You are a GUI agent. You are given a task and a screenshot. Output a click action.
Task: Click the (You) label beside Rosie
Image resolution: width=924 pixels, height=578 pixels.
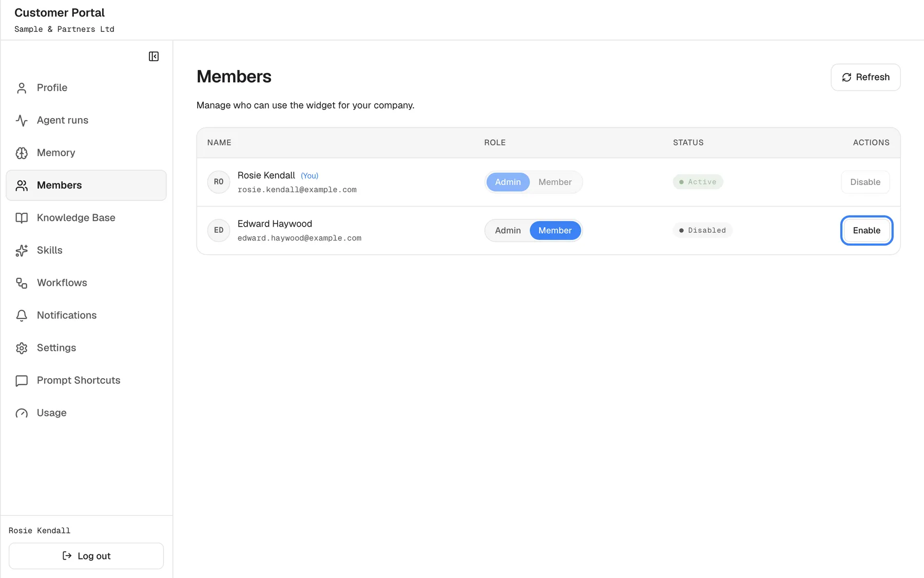(310, 176)
